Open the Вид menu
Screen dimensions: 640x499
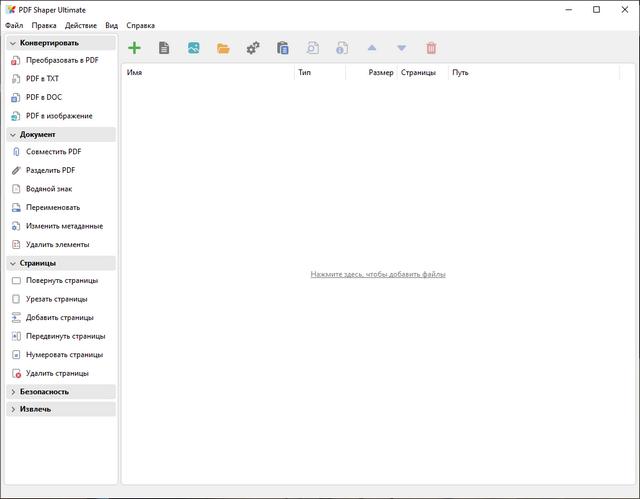click(111, 25)
